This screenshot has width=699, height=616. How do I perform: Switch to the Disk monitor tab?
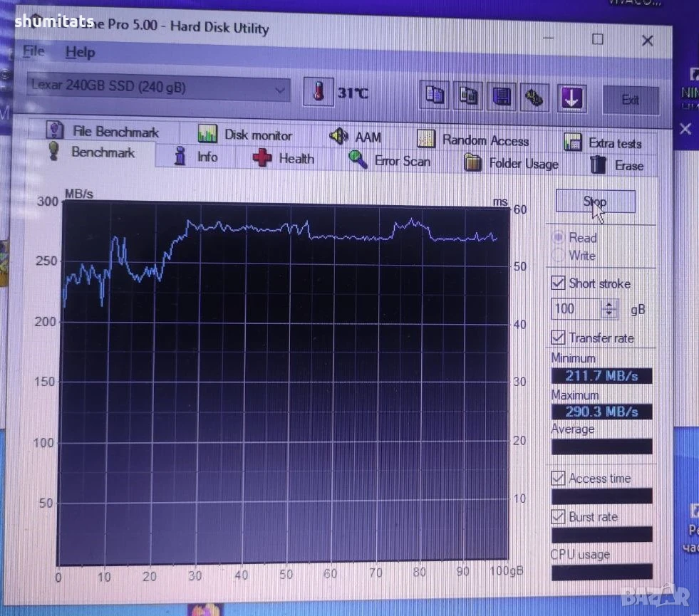tap(244, 135)
